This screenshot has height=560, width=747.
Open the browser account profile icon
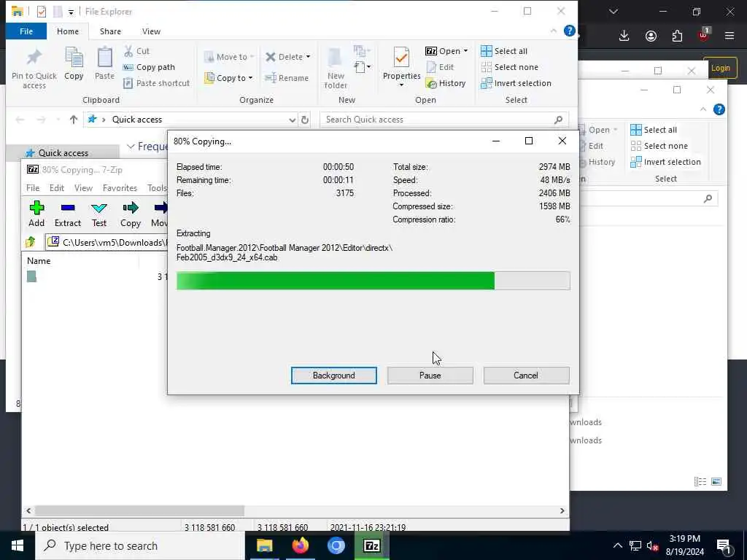point(651,36)
